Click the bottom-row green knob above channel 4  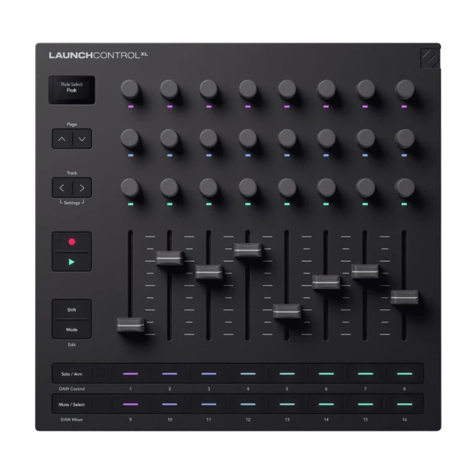[247, 188]
